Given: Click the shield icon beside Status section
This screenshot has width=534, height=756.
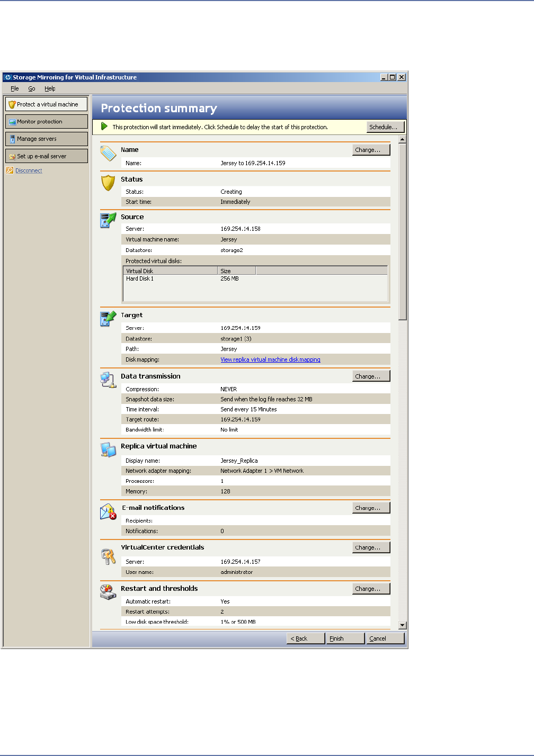Looking at the screenshot, I should (x=108, y=183).
